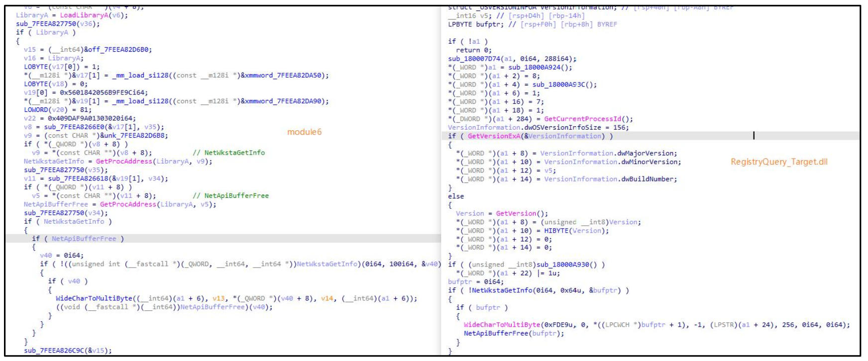Click the constant 0x5601842056B9FE9Ci64 assignment to v19[0]
Image resolution: width=868 pixels, height=361 pixels.
[x=86, y=92]
